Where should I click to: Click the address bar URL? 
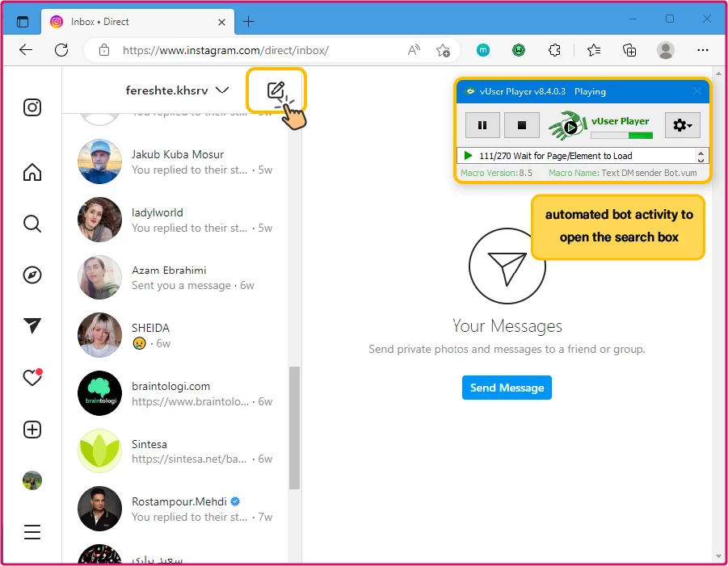[x=225, y=50]
